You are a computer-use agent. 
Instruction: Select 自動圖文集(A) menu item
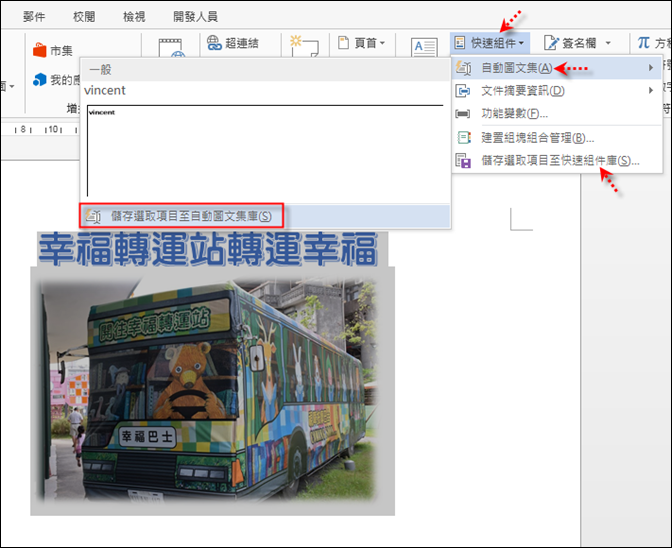pyautogui.click(x=557, y=68)
